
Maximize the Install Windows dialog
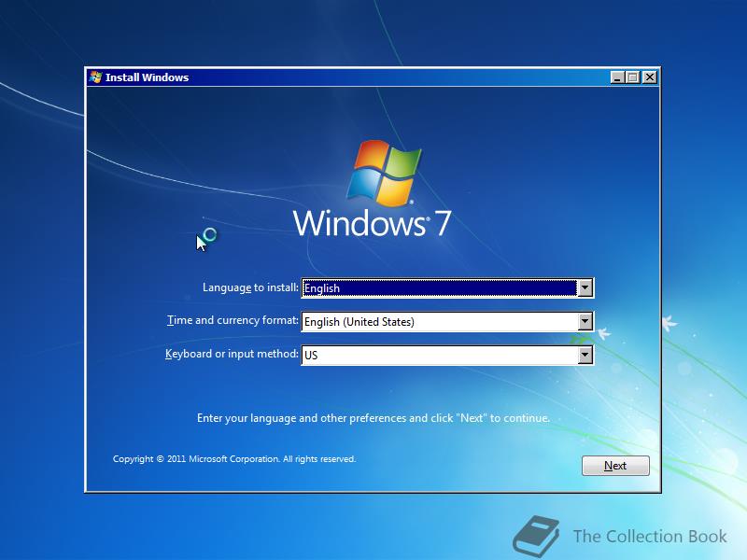633,77
